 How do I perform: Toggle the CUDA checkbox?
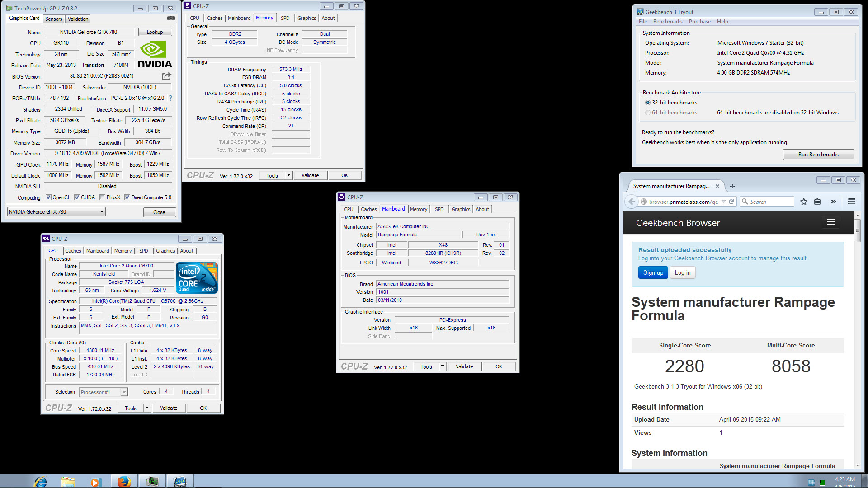point(77,197)
